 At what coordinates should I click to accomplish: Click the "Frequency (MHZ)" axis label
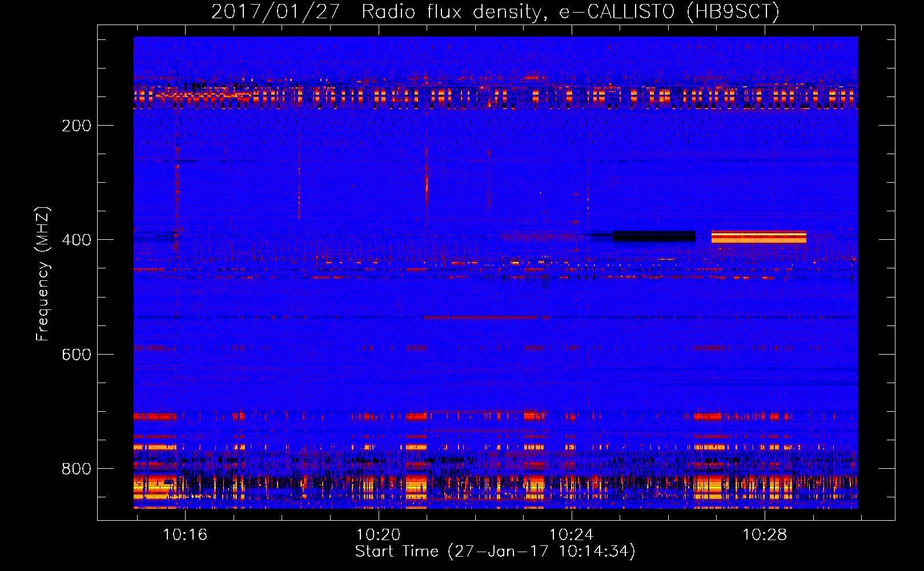pyautogui.click(x=43, y=274)
